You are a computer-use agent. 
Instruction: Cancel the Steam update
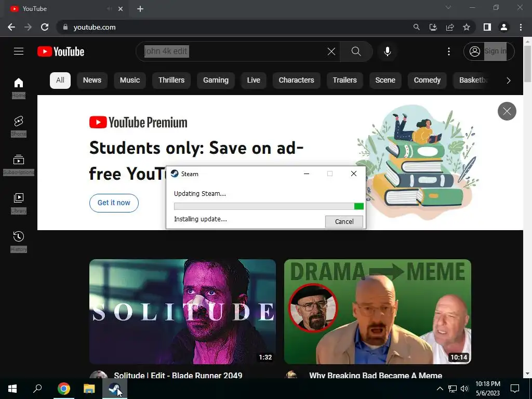point(344,221)
